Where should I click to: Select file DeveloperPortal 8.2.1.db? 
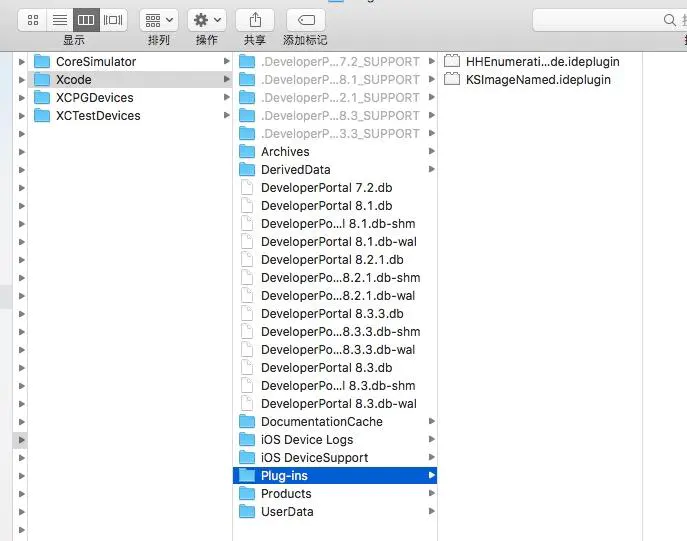(x=335, y=260)
